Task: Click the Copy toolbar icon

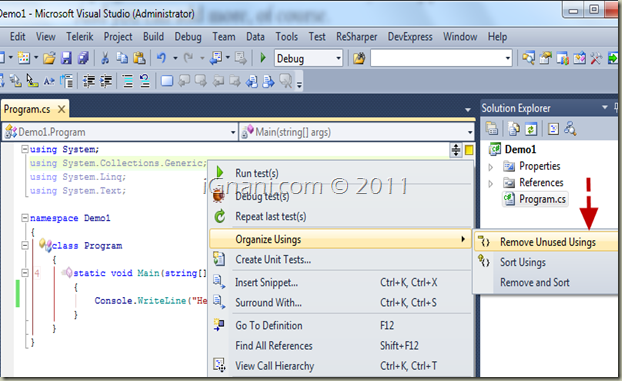Action: pos(122,58)
